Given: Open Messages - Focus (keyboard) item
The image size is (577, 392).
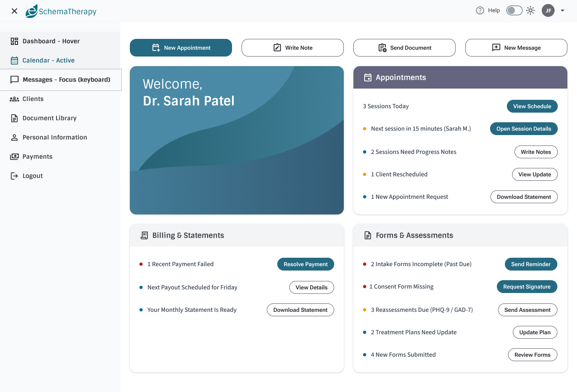Looking at the screenshot, I should (x=61, y=80).
